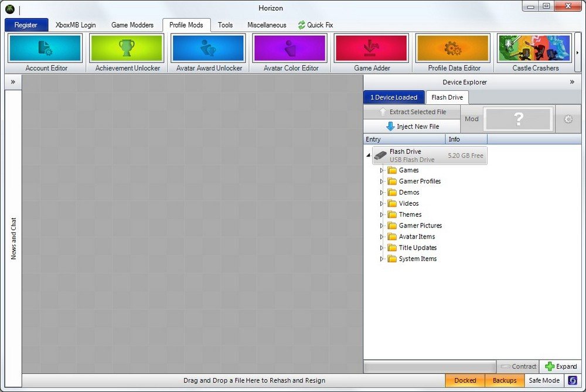Select the Flash Drive device tab
The height and width of the screenshot is (392, 586).
click(447, 97)
